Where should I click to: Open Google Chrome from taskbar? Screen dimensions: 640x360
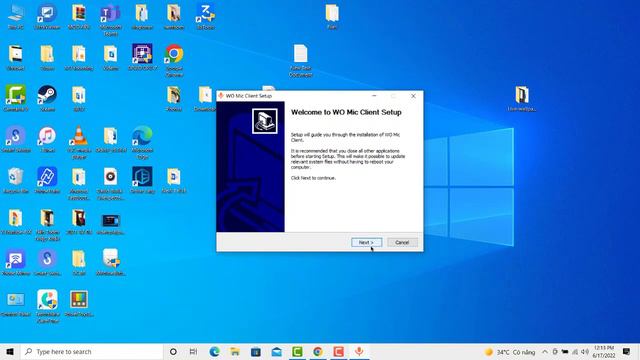pos(318,351)
